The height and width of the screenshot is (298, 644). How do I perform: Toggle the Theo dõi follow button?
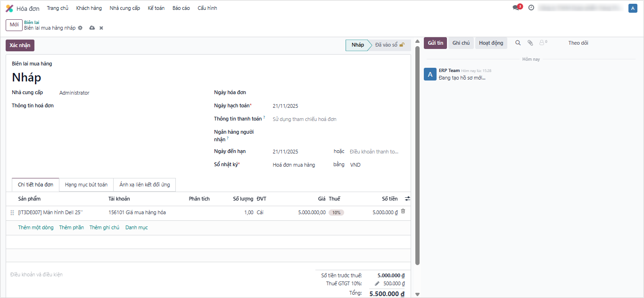tap(578, 43)
